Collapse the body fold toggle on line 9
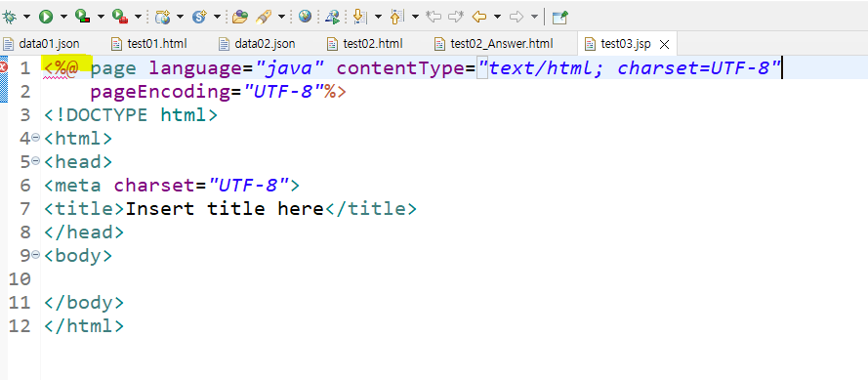This screenshot has width=868, height=380. (35, 254)
